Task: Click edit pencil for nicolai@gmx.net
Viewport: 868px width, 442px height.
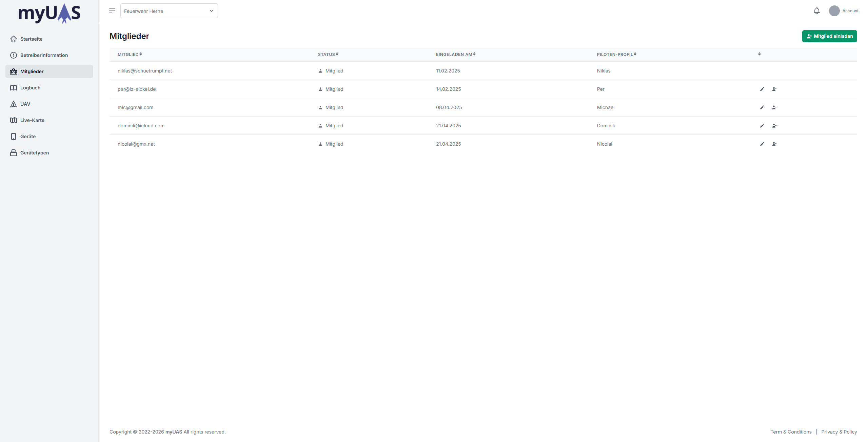Action: tap(762, 144)
